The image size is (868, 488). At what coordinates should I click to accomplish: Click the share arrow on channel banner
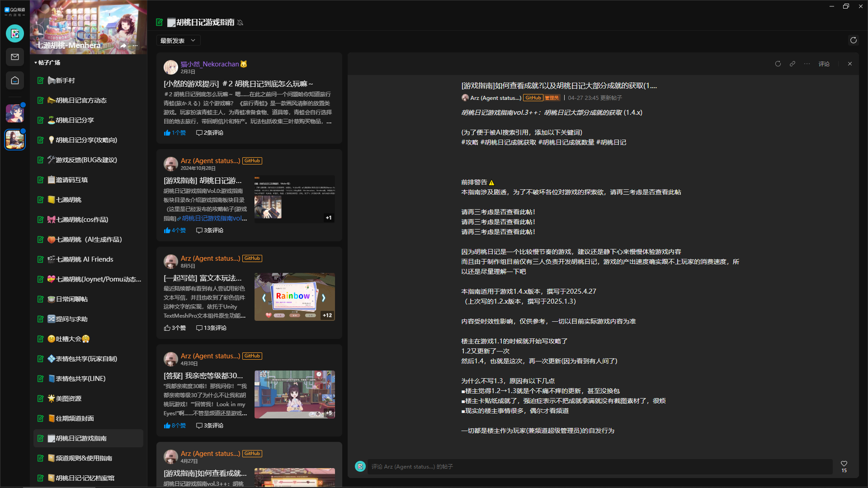pyautogui.click(x=123, y=46)
